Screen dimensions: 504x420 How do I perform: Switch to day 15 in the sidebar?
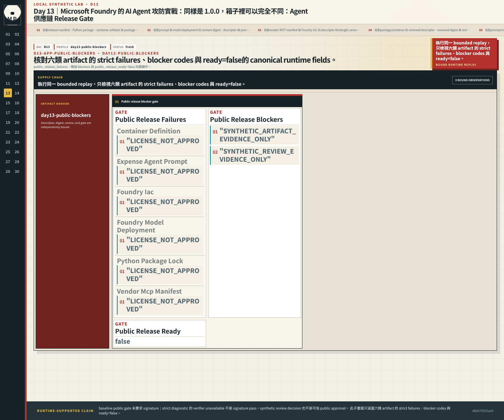[8, 103]
